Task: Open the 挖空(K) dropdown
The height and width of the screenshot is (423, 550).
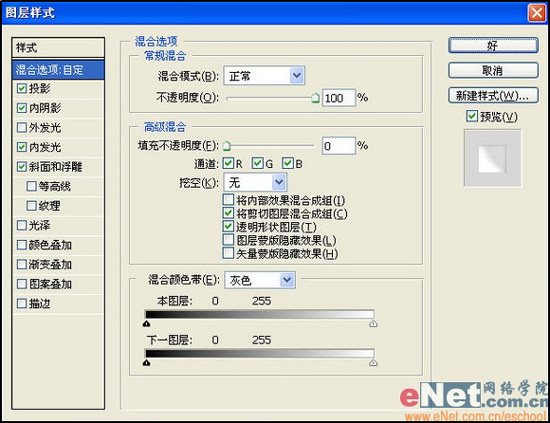Action: click(x=255, y=182)
